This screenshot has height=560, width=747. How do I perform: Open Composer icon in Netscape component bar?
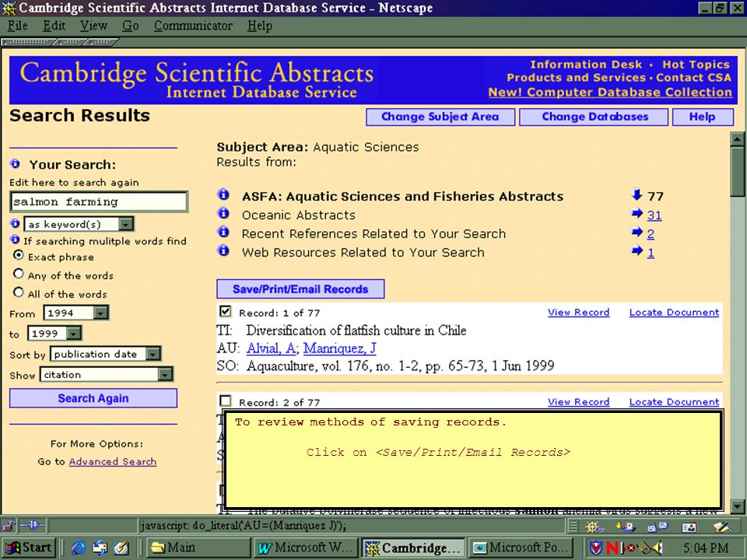tap(721, 527)
